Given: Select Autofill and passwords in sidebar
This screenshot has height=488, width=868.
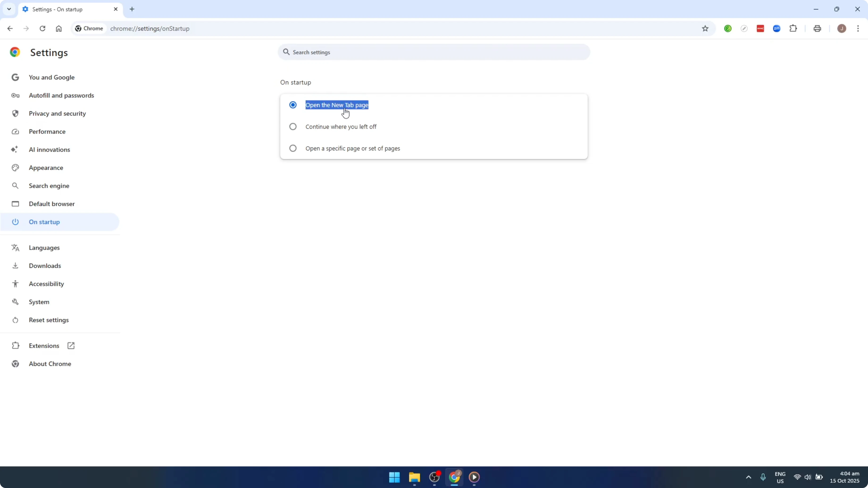Looking at the screenshot, I should pyautogui.click(x=61, y=95).
